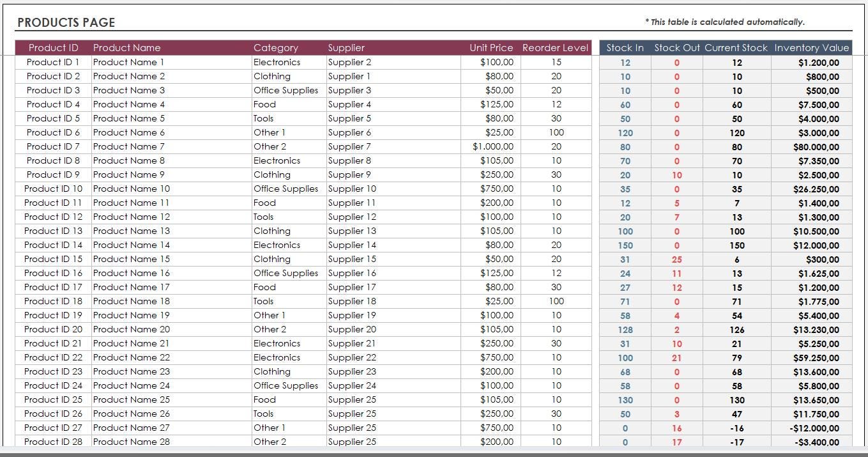The image size is (868, 457).
Task: Select Tools category of Product ID 5
Action: pos(289,118)
